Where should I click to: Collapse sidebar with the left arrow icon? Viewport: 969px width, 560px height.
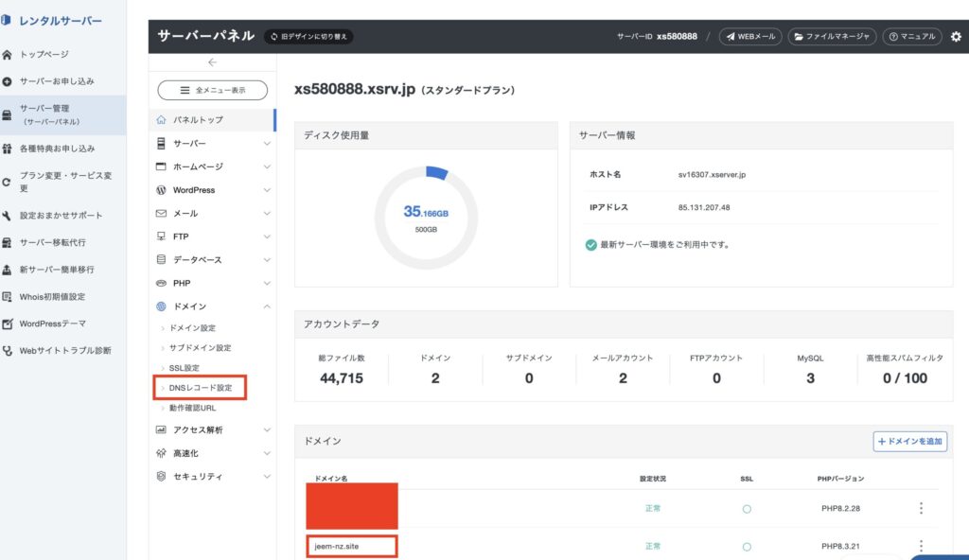212,62
